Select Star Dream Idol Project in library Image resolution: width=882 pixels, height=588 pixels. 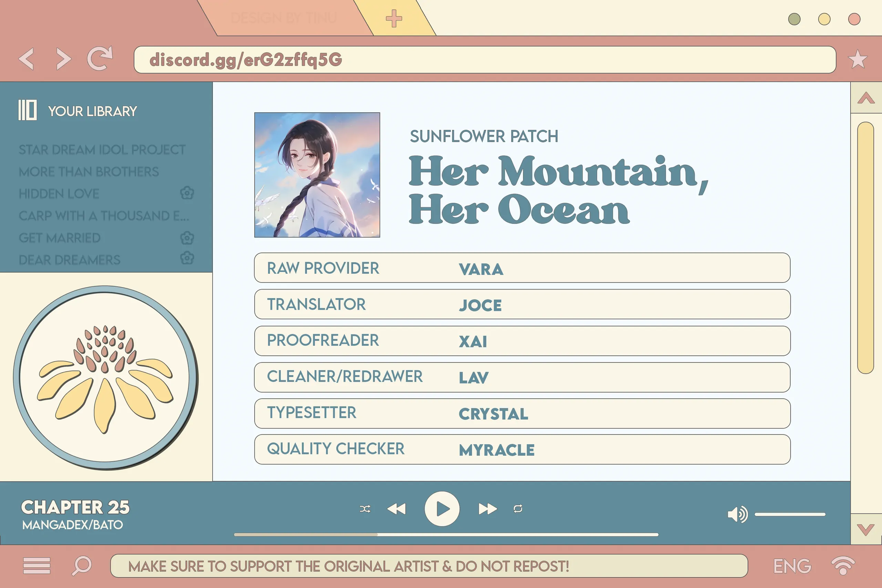[102, 149]
